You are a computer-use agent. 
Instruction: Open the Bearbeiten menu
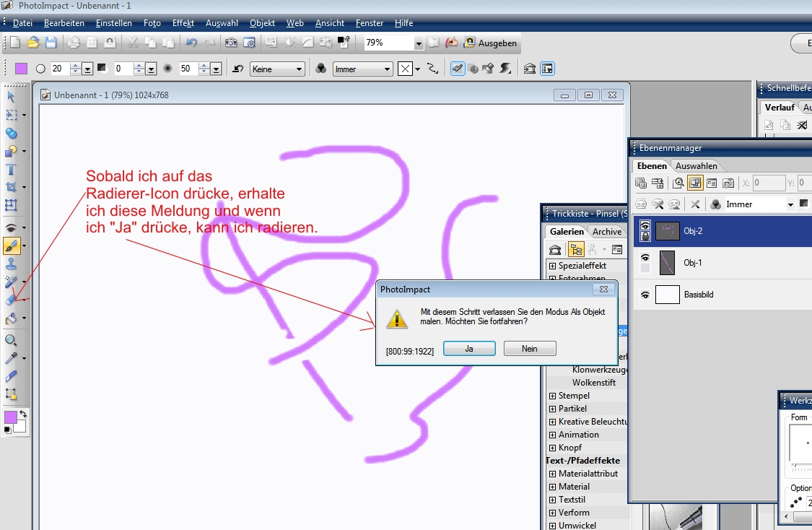coord(64,23)
